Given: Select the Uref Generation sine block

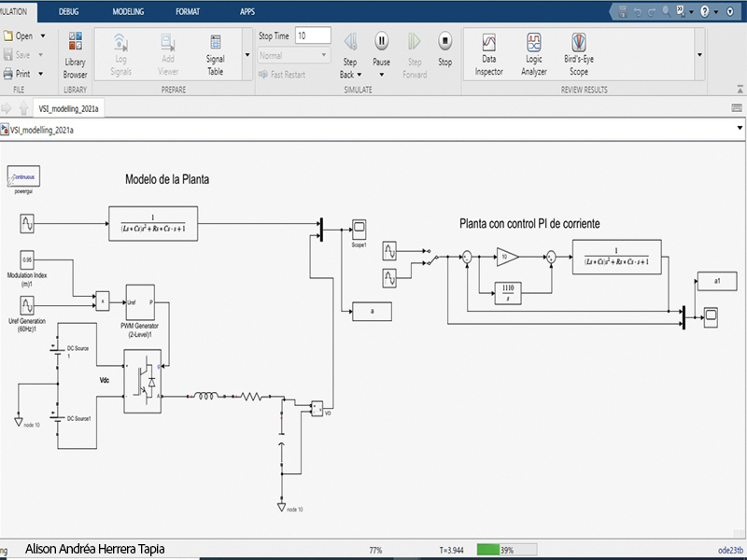Looking at the screenshot, I should (x=27, y=305).
